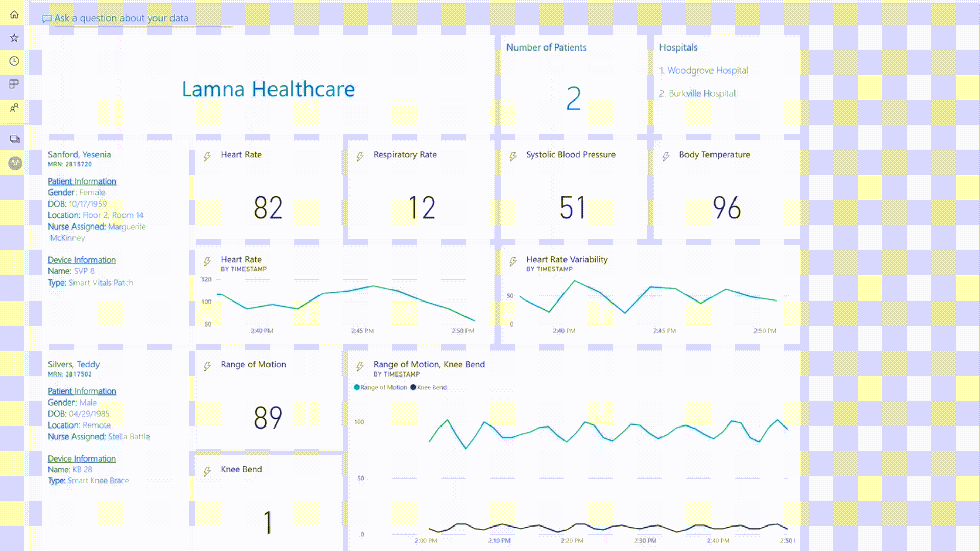The image size is (980, 551).
Task: Click Range of Motion value 89
Action: coord(268,418)
